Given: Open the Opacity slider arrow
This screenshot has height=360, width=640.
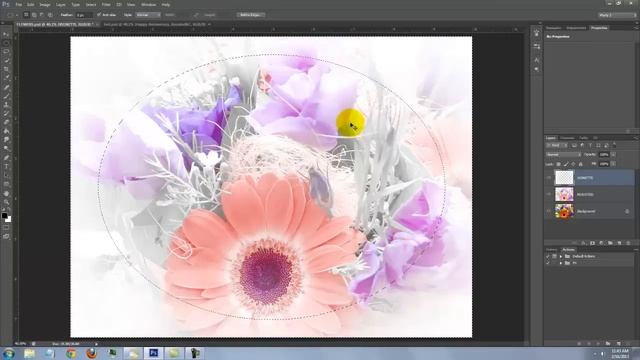Looking at the screenshot, I should coord(613,155).
